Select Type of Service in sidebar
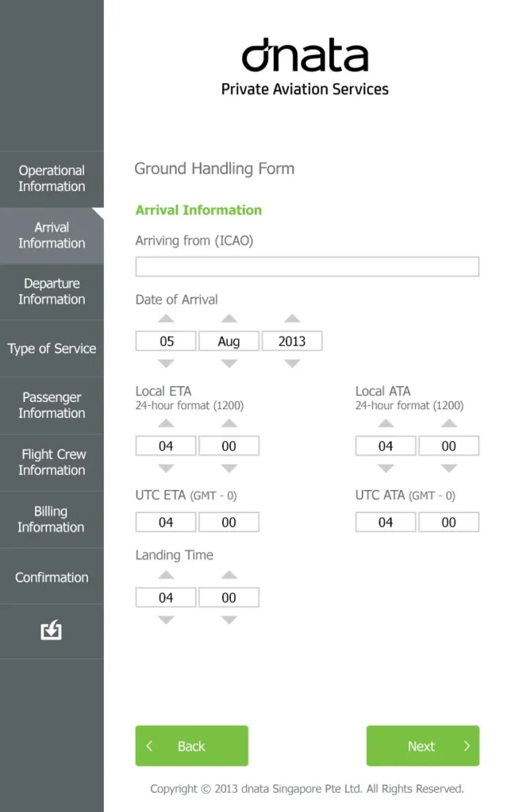This screenshot has width=508, height=812. coord(52,349)
